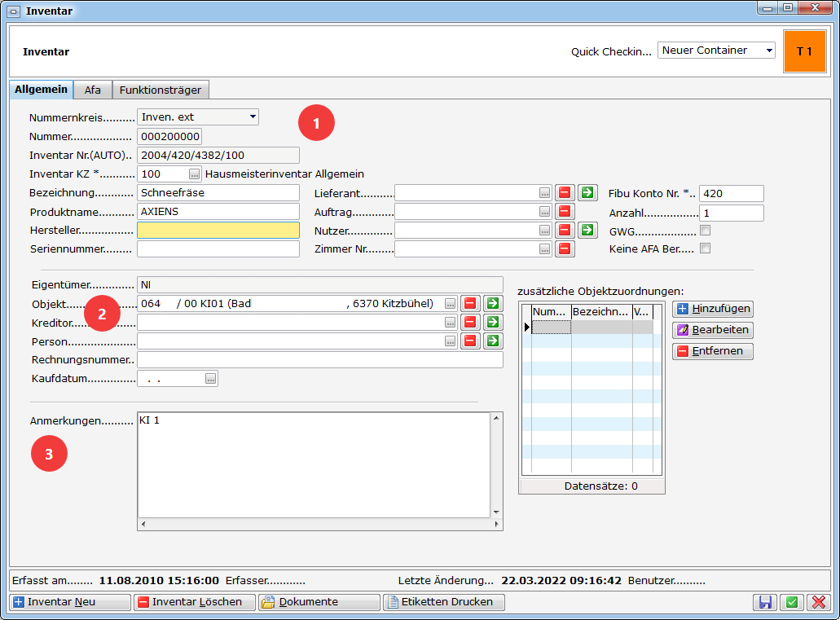Focus Rechnungsnummer input field
Screen dimensions: 840x620
(x=320, y=359)
